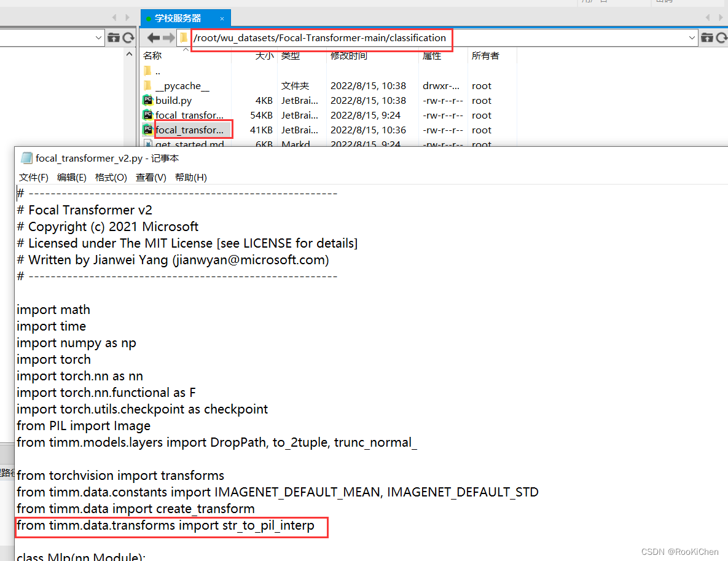Click the parent directory folder icon

[x=147, y=71]
